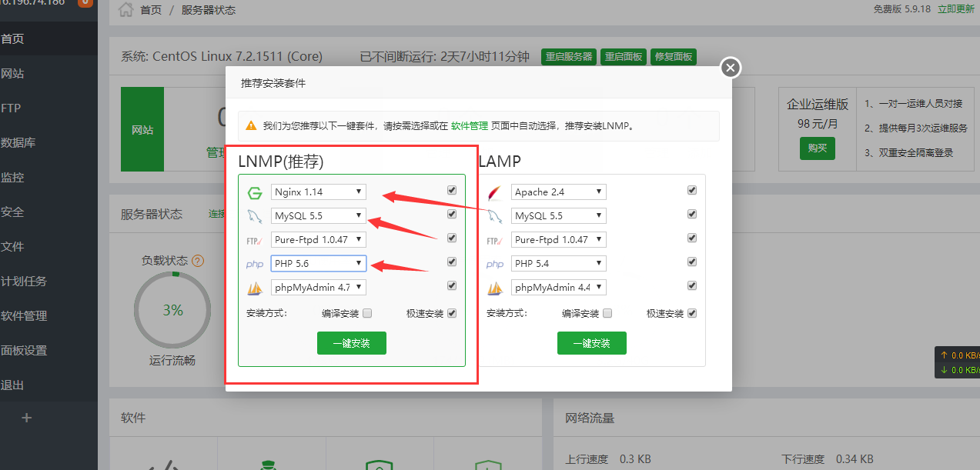Uncheck the LAMP Pure-Ftpd checkbox
The width and height of the screenshot is (980, 470).
[692, 238]
